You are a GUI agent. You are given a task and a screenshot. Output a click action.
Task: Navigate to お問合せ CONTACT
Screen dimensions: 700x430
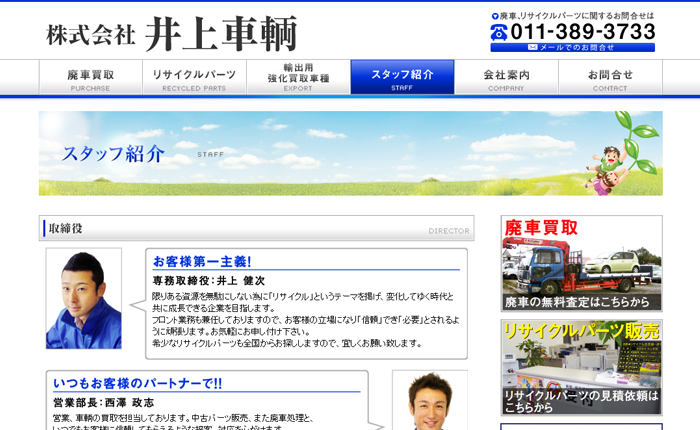click(610, 77)
